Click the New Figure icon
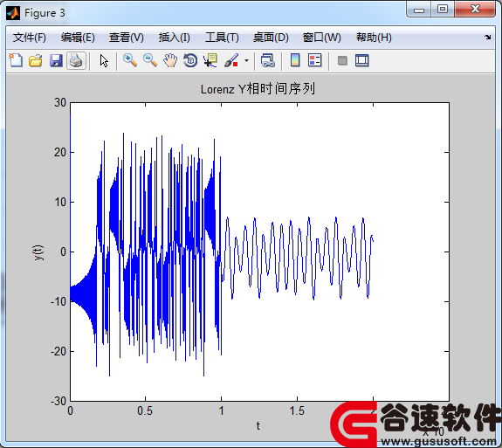The width and height of the screenshot is (502, 448). click(x=16, y=60)
